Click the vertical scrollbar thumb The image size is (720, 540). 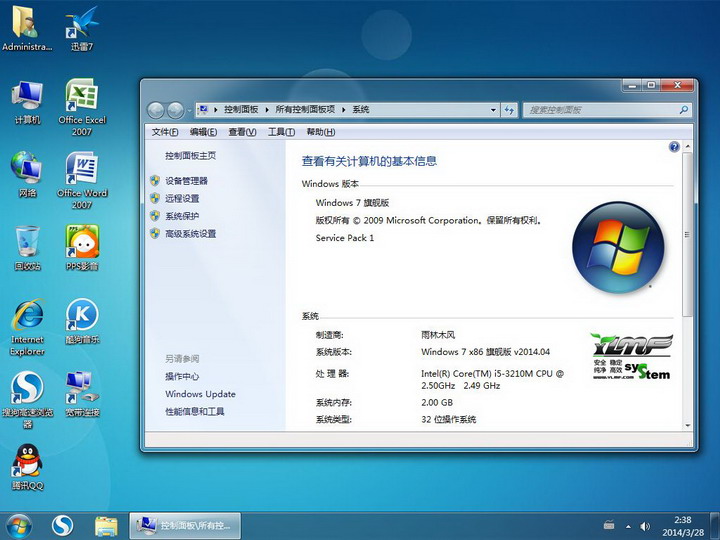687,234
